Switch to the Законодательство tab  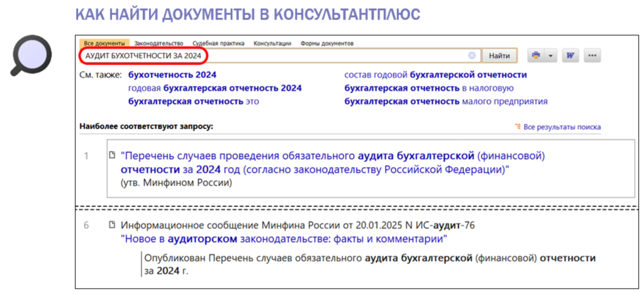158,43
